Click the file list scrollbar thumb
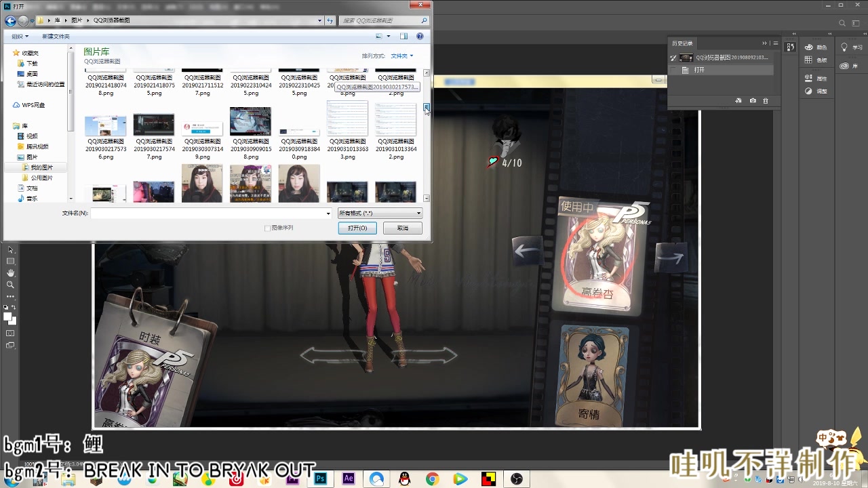Screen dimensions: 868x488 point(427,107)
